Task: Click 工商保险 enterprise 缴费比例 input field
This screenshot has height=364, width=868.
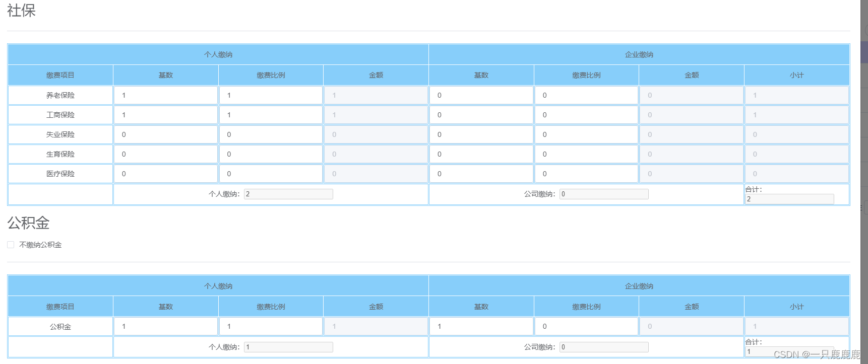Action: coord(586,115)
